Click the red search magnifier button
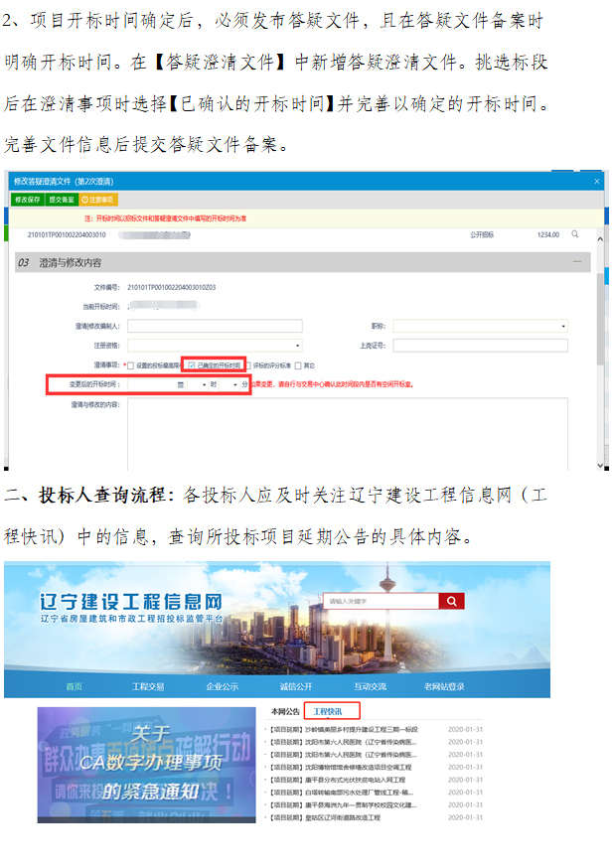The height and width of the screenshot is (868, 612). pyautogui.click(x=452, y=601)
